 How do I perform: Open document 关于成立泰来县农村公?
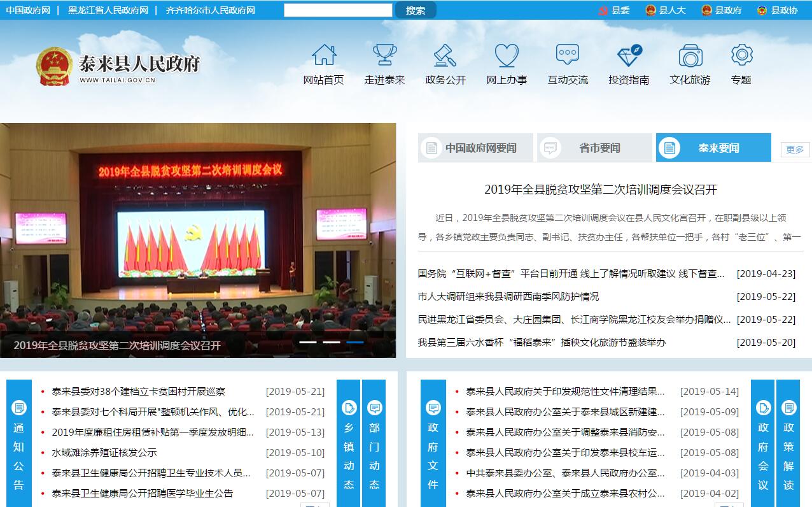(x=566, y=494)
